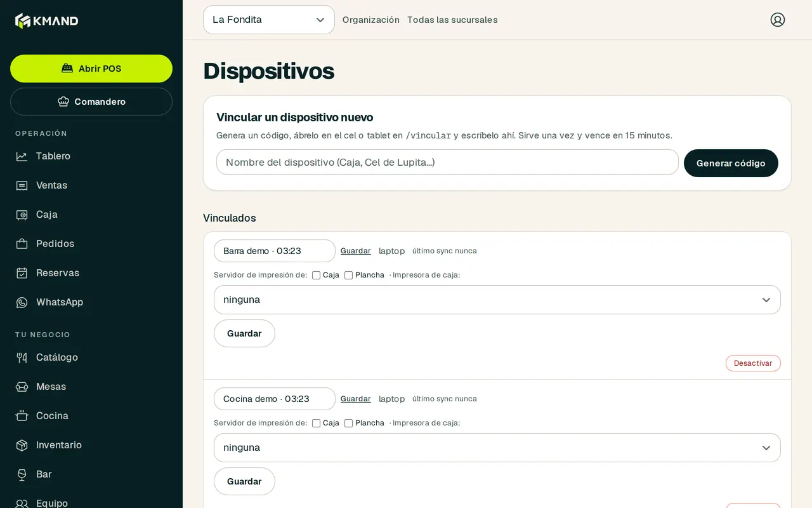Click the Reservas calendar icon

(22, 273)
